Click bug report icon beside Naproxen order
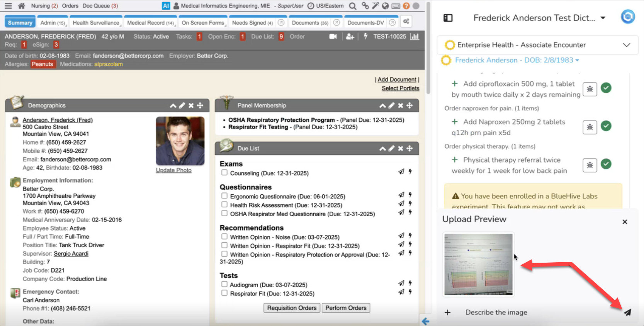Screen dimensions: 644x326 590,127
